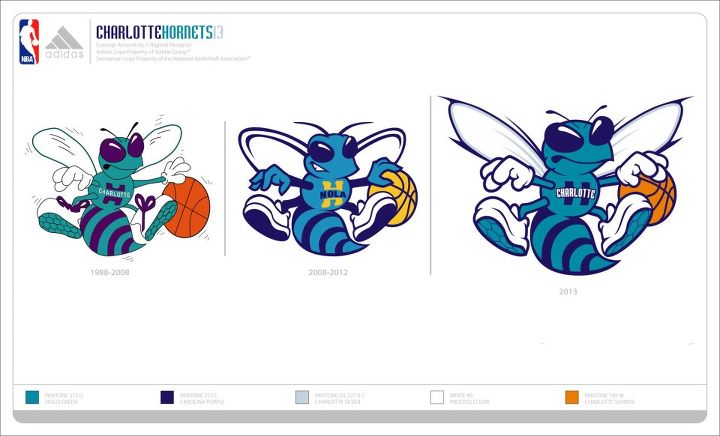This screenshot has height=436, width=720.
Task: Click the NBA logo
Action: [x=29, y=41]
